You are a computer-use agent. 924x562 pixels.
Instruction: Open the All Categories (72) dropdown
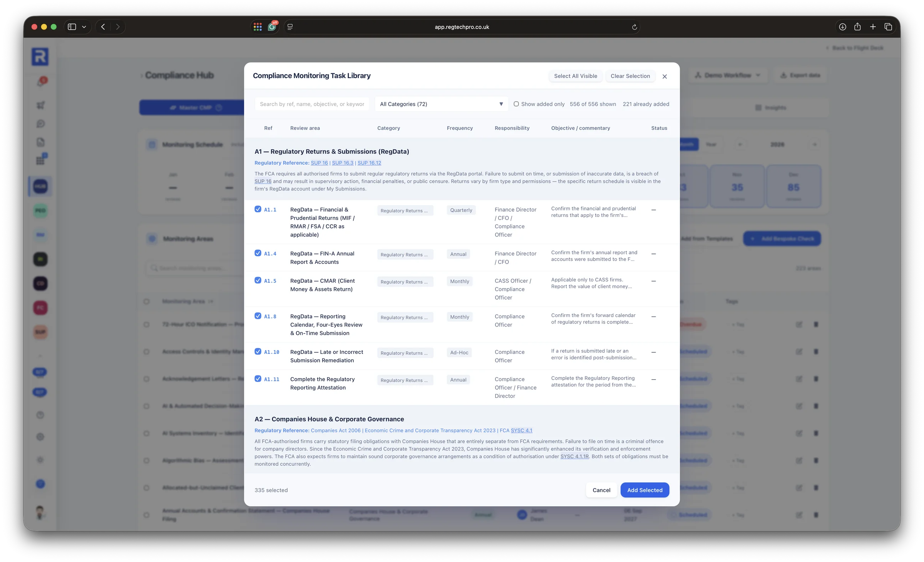(441, 104)
